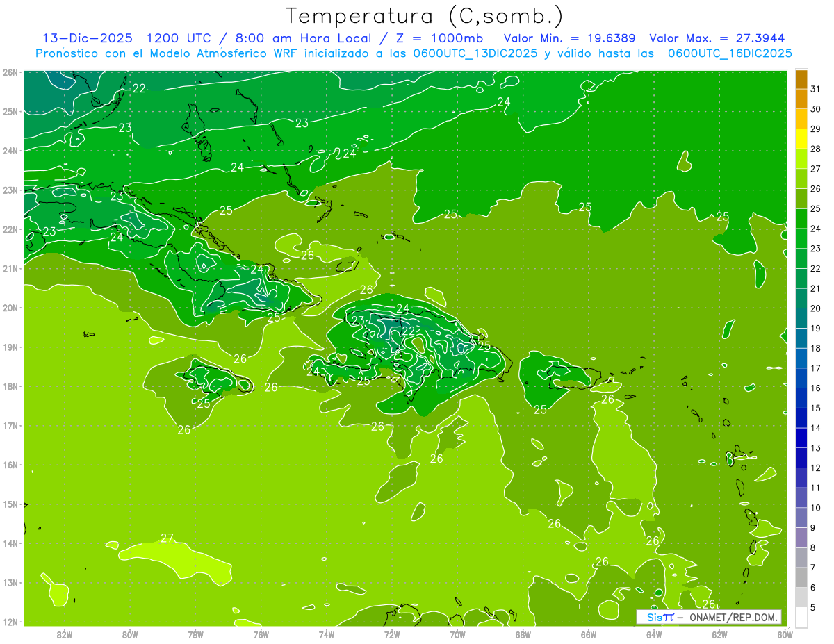834x644 pixels.
Task: Click the "23N" latitude axis label
Action: (x=10, y=190)
